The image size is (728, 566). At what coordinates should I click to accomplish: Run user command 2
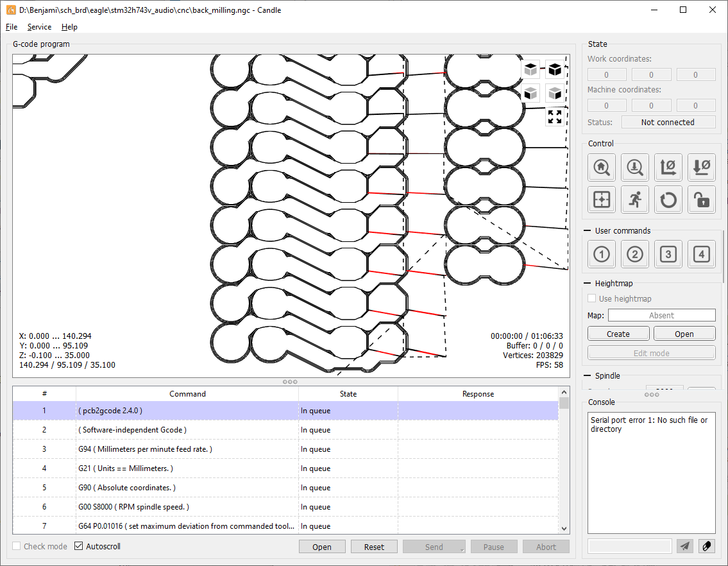click(635, 254)
